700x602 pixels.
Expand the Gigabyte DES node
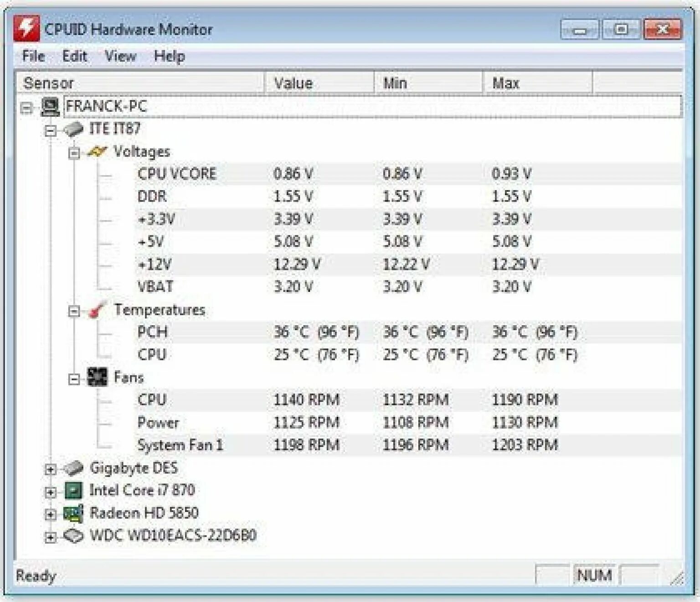pyautogui.click(x=51, y=469)
